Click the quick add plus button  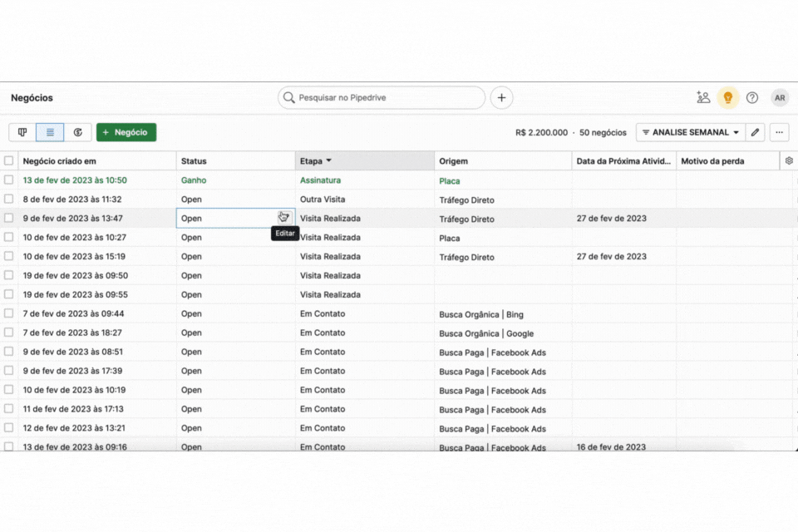pos(501,97)
